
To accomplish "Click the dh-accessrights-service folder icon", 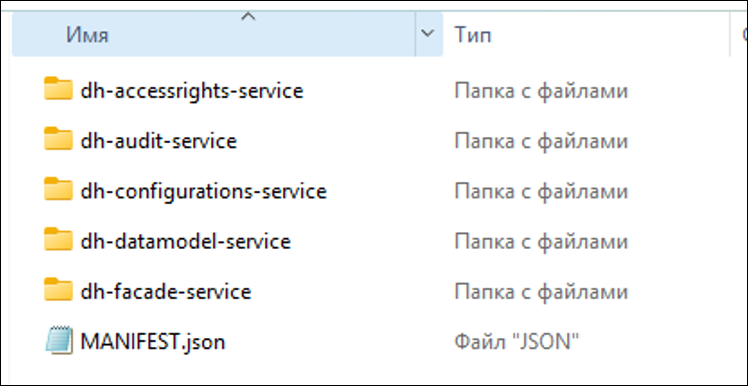I will pos(58,89).
